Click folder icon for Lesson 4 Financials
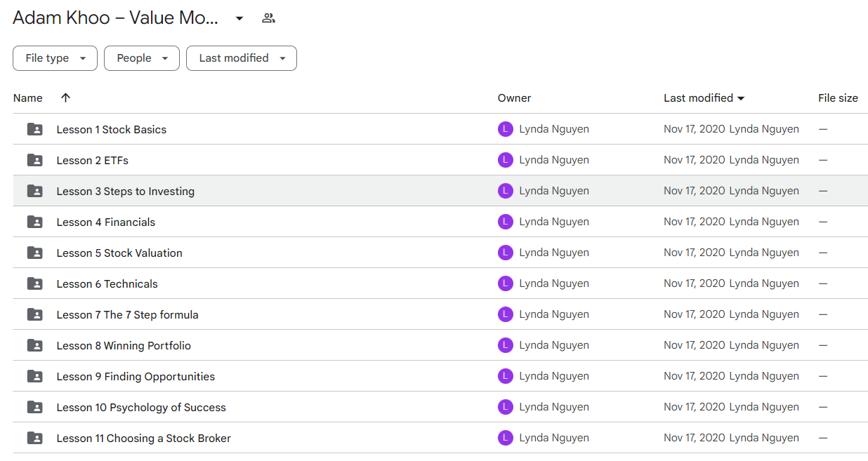Image resolution: width=868 pixels, height=461 pixels. (x=34, y=222)
